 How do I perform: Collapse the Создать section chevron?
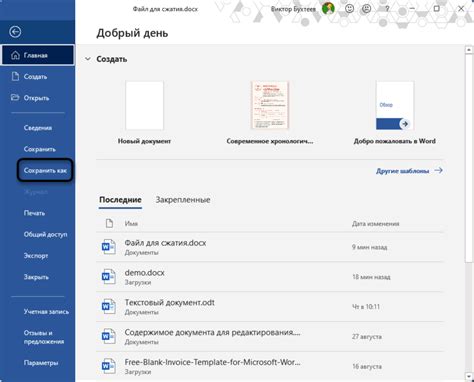coord(88,59)
